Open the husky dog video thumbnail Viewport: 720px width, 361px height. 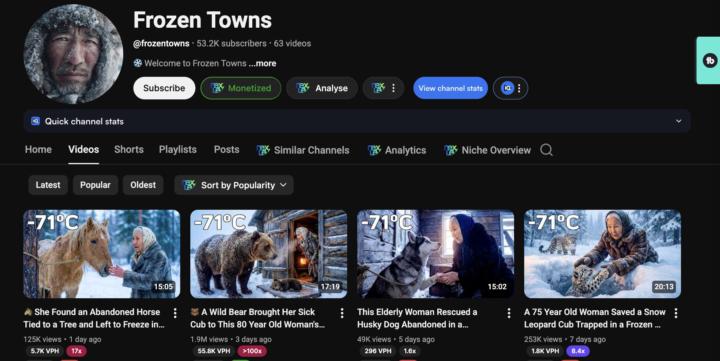pos(436,254)
